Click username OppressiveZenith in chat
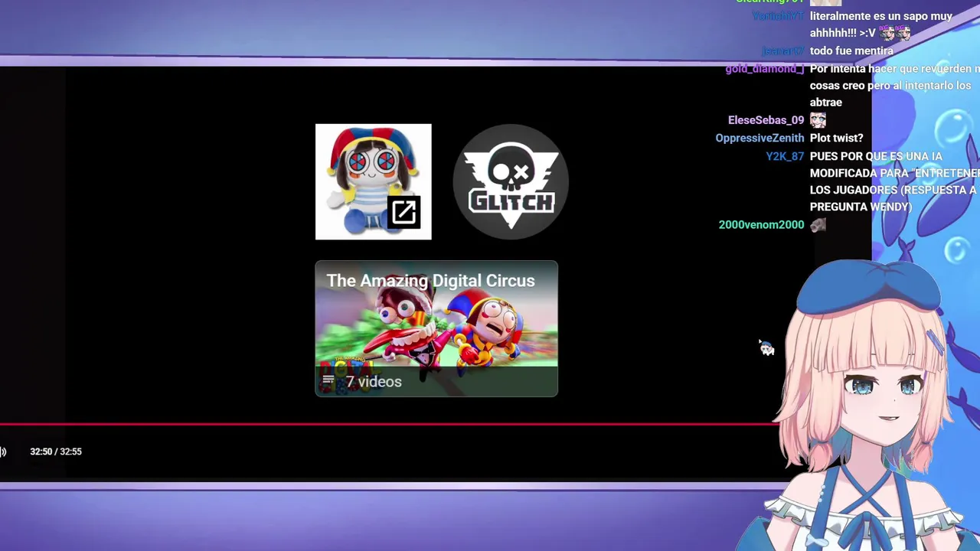The image size is (980, 551). [x=759, y=139]
